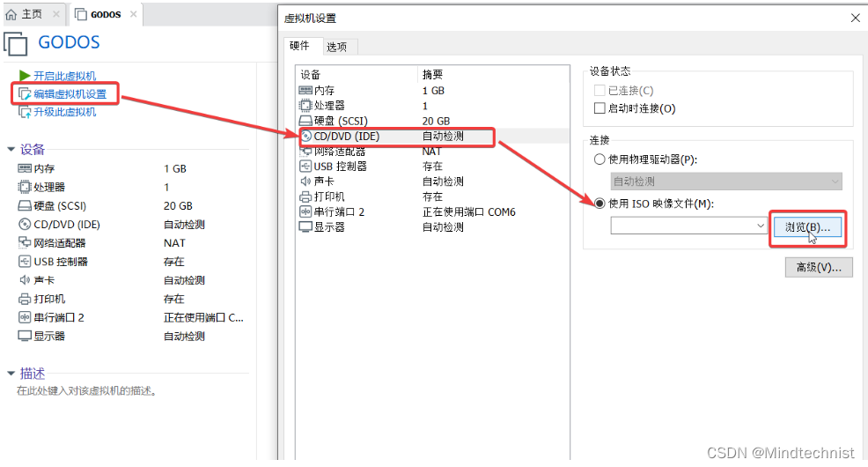Click the 显示器 icon in the settings dialog
Screen dimensions: 868x467
pyautogui.click(x=305, y=226)
